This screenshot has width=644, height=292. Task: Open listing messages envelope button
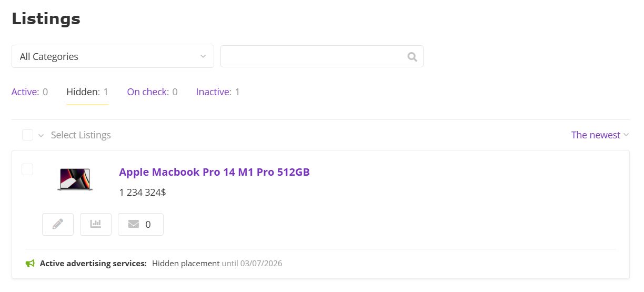pyautogui.click(x=140, y=224)
